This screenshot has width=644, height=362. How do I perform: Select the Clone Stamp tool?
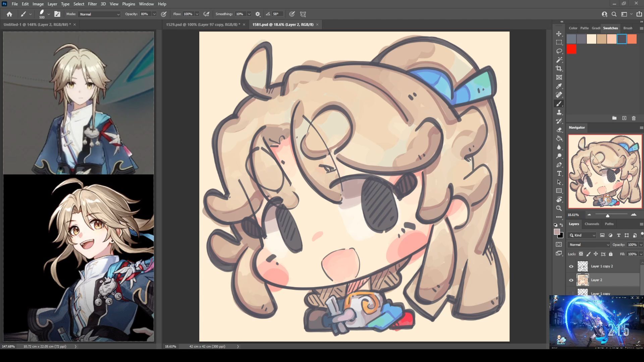(x=559, y=112)
